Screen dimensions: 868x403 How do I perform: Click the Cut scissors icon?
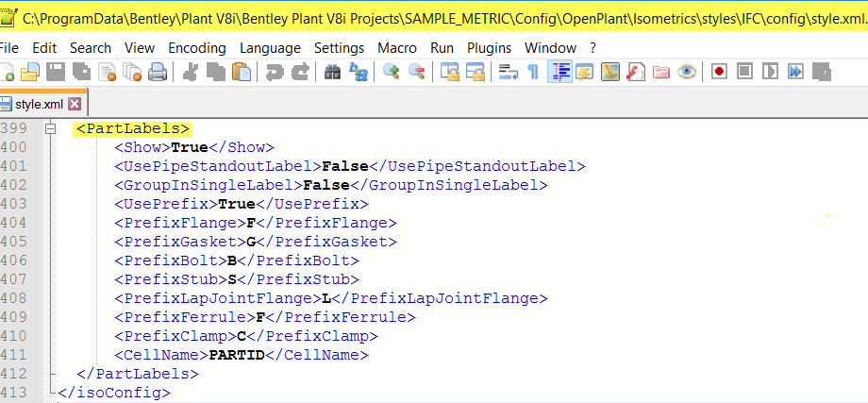(x=191, y=72)
